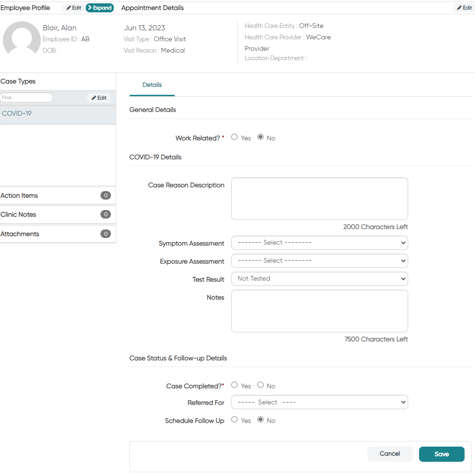Viewport: 475px width, 476px height.
Task: Open the Test Result dropdown
Action: point(320,279)
